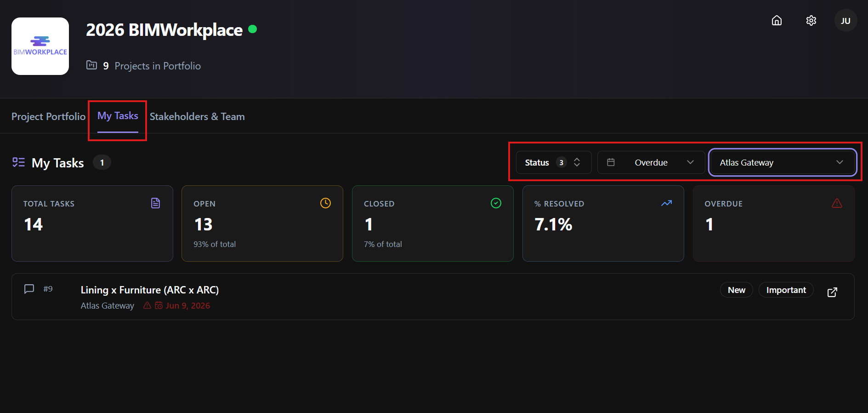
Task: Open the Lining x Furniture (ARC x ARC) task
Action: click(x=150, y=290)
